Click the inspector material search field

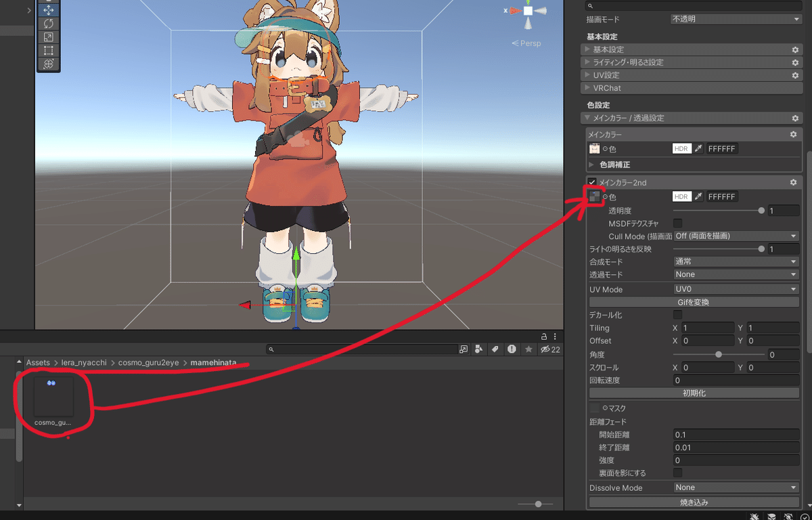coord(694,5)
